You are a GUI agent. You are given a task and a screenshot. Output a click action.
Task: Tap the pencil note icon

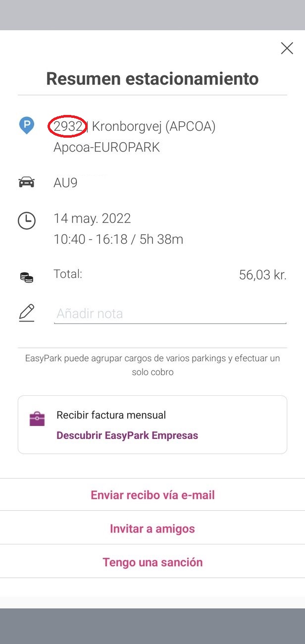click(x=27, y=313)
